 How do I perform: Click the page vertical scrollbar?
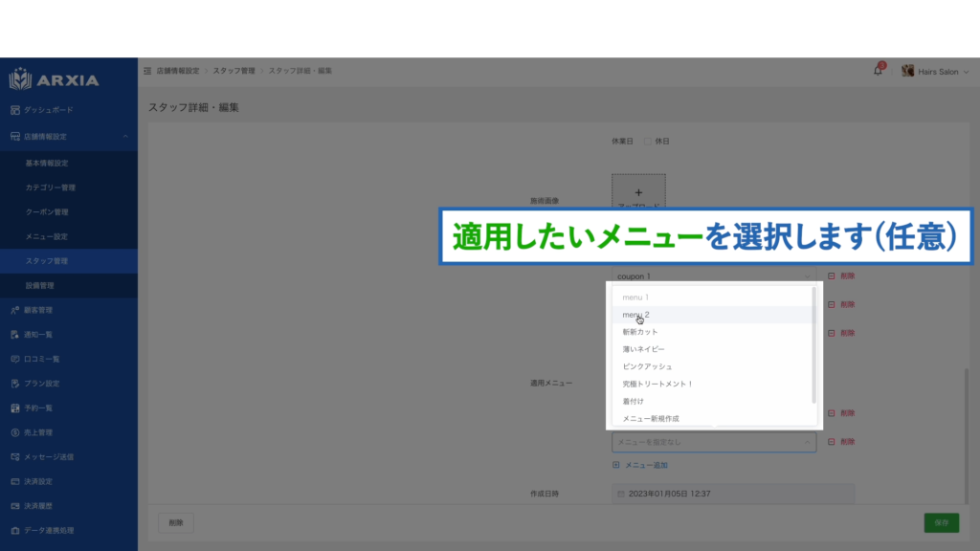tap(968, 437)
